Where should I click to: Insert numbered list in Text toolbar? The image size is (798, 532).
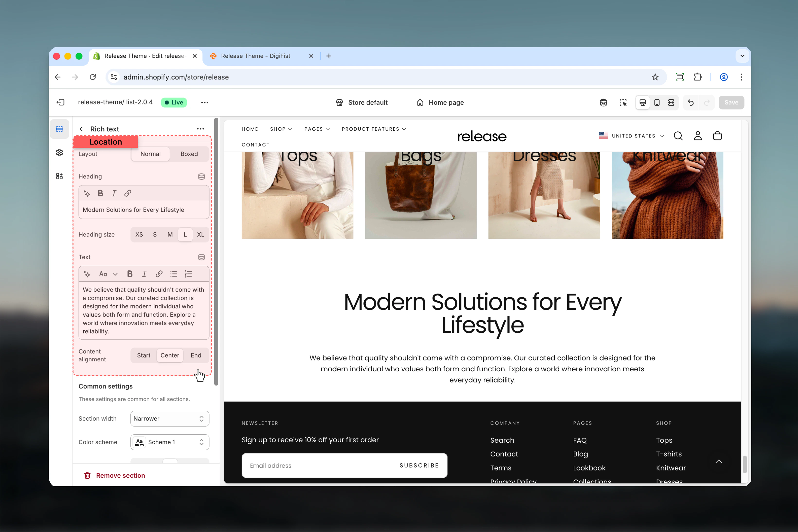click(188, 274)
